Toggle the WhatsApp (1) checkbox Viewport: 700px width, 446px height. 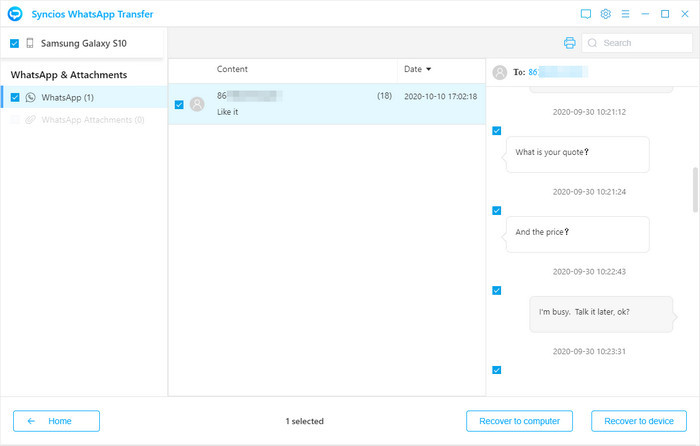coord(15,97)
